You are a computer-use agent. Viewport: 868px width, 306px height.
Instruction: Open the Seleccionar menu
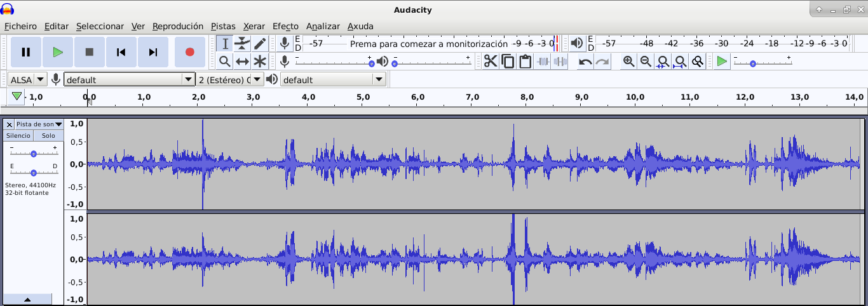100,26
